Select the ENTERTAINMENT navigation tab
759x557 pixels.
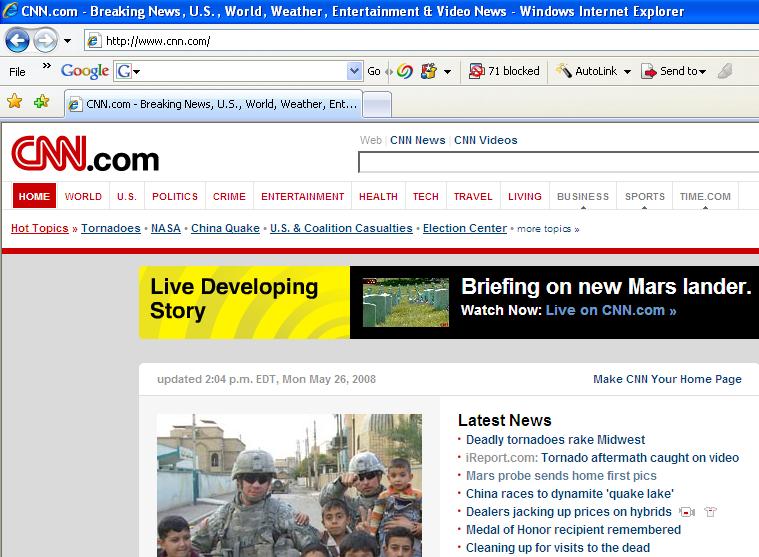click(302, 196)
